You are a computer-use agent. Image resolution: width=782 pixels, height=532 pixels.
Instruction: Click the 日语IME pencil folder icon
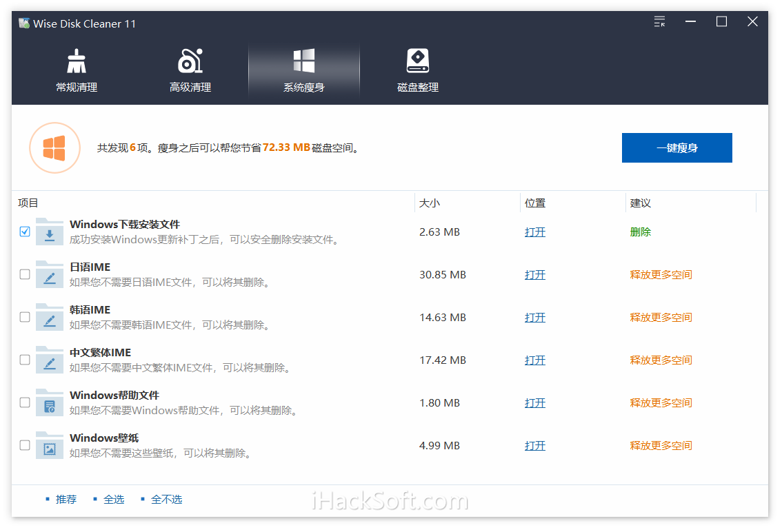tap(50, 275)
